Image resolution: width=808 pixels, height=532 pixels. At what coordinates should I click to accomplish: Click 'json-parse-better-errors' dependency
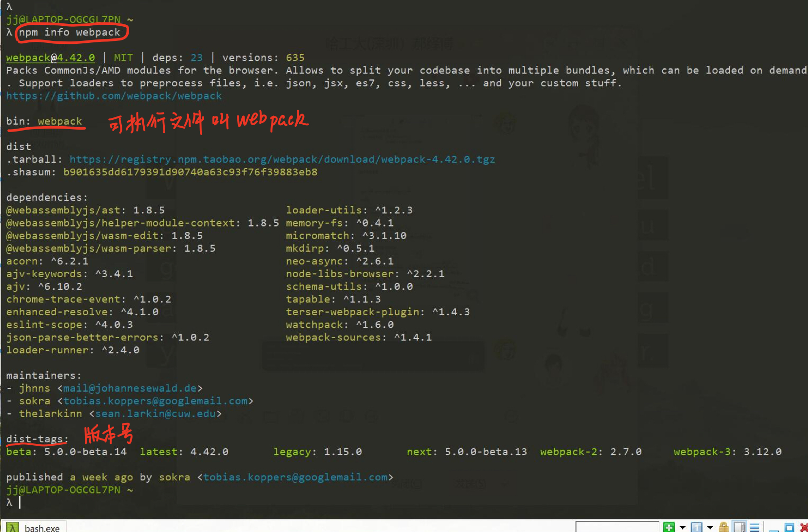108,337
